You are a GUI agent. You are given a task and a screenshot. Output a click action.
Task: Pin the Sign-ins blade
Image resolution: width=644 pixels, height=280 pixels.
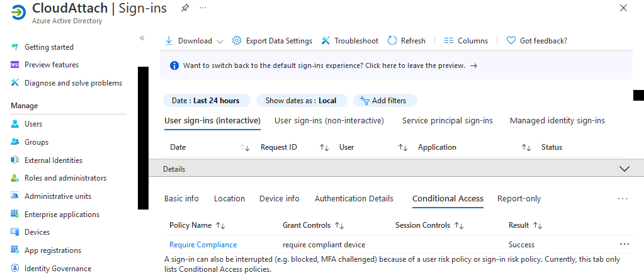(185, 8)
